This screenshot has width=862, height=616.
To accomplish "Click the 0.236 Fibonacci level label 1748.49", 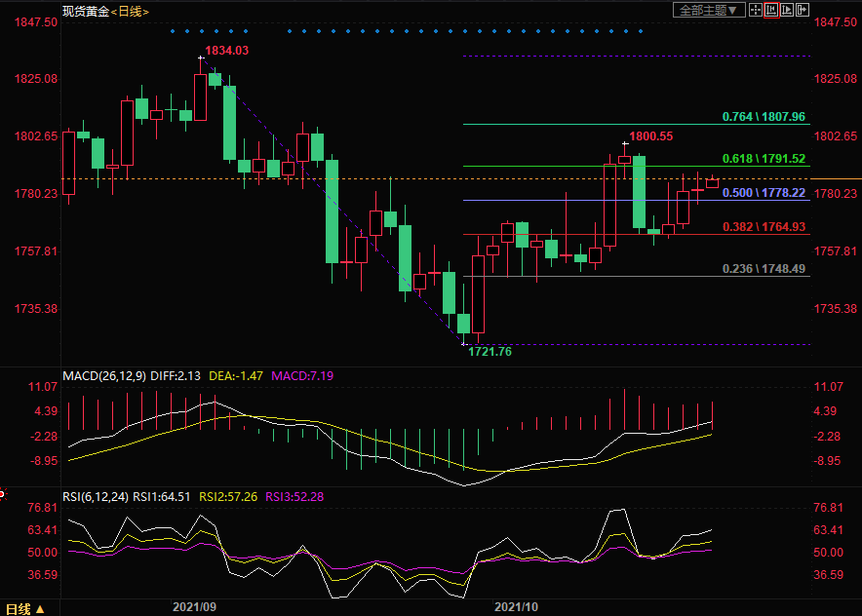I will [x=764, y=268].
